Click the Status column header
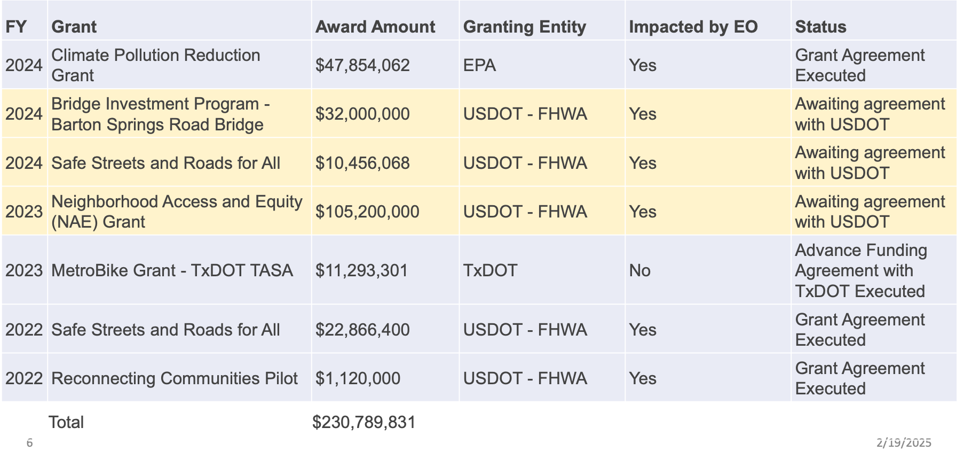This screenshot has height=451, width=980. pos(820,27)
